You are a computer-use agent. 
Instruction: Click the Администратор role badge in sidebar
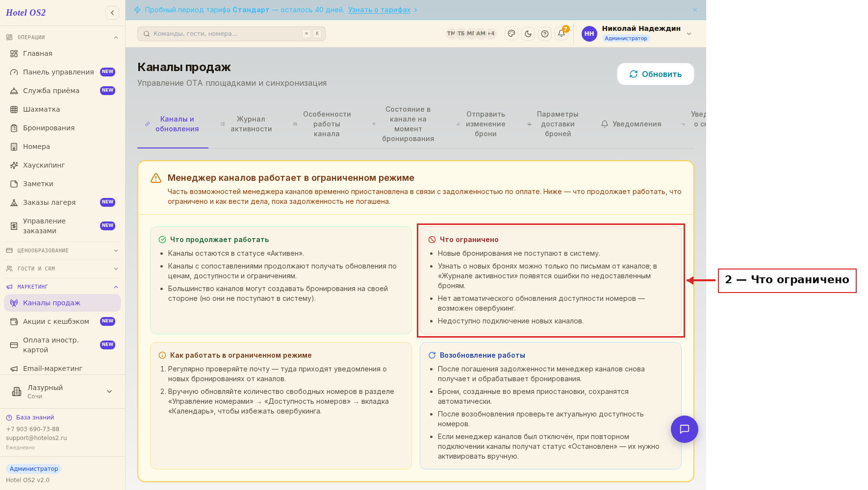coord(34,469)
